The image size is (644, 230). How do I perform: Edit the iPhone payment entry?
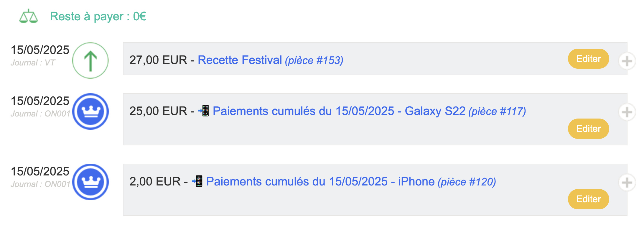click(588, 199)
